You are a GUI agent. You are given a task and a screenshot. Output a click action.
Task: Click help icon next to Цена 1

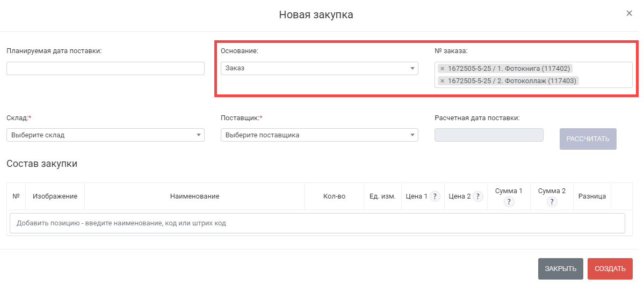pos(435,196)
